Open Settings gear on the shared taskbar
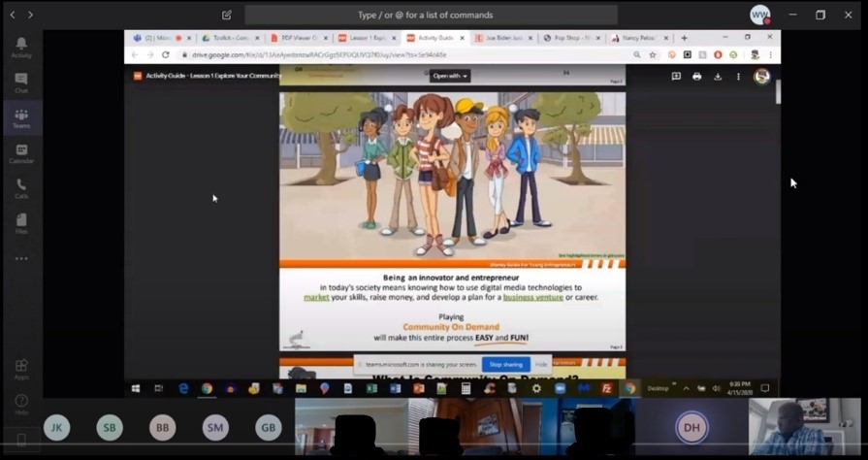The height and width of the screenshot is (460, 868). tap(536, 388)
